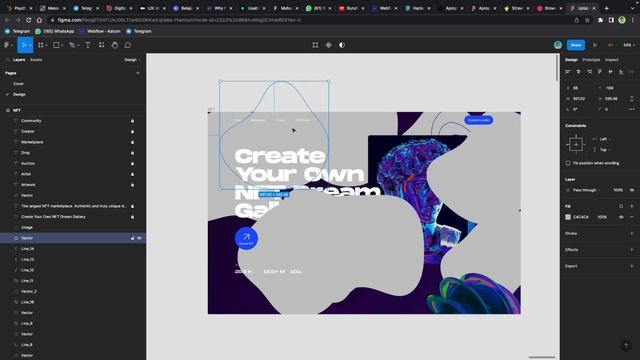Select the Text tool

pos(88,45)
